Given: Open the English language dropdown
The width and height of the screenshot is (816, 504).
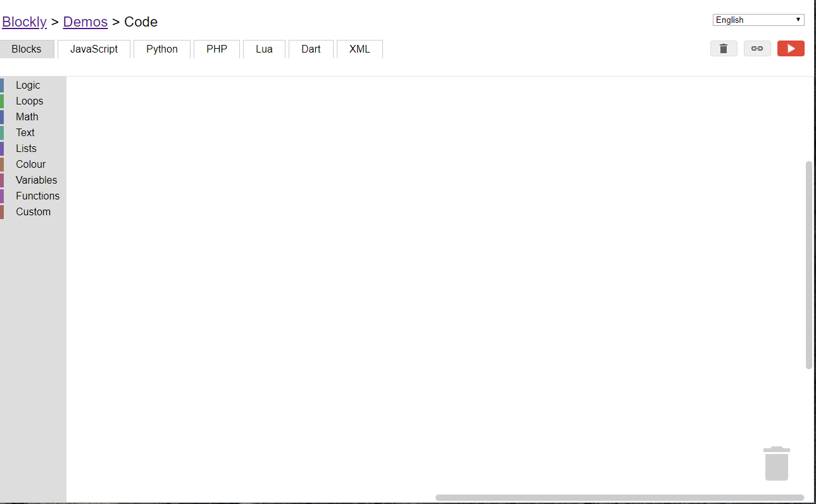Looking at the screenshot, I should coord(758,19).
